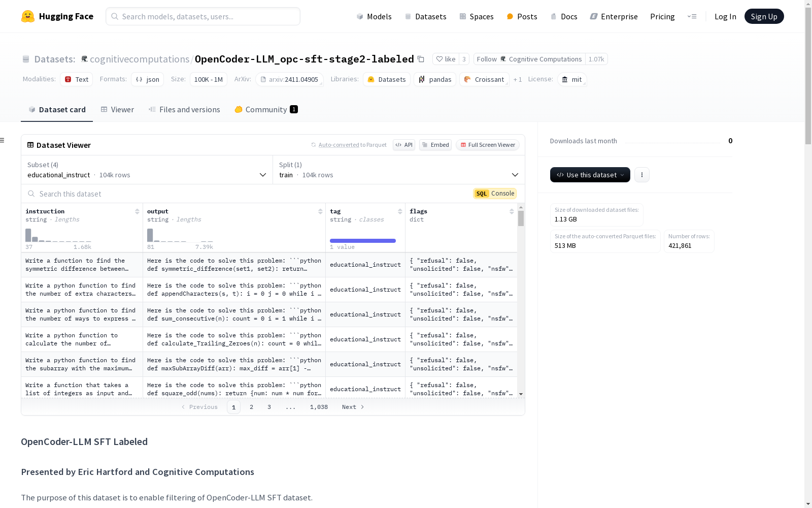The image size is (812, 508).
Task: Click the Hugging Face logo
Action: pos(57,16)
